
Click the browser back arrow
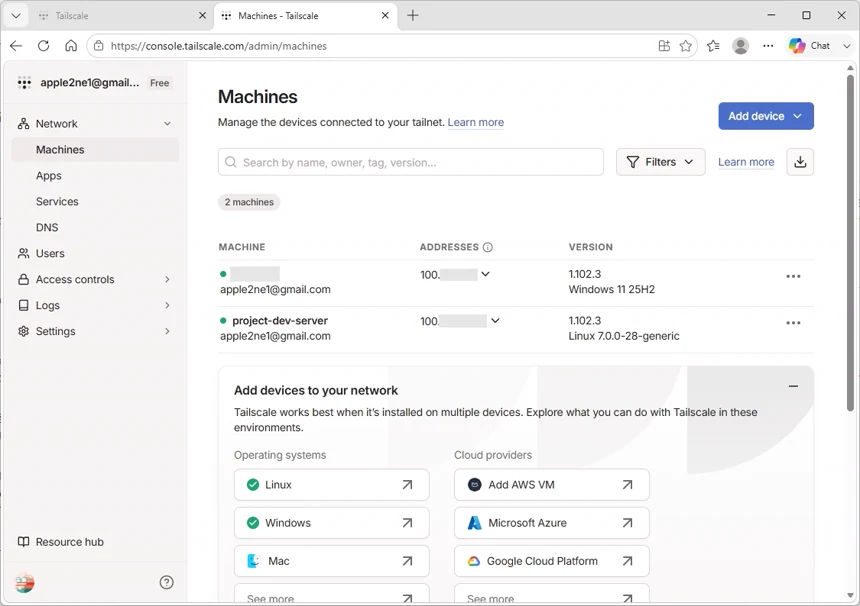coord(16,46)
